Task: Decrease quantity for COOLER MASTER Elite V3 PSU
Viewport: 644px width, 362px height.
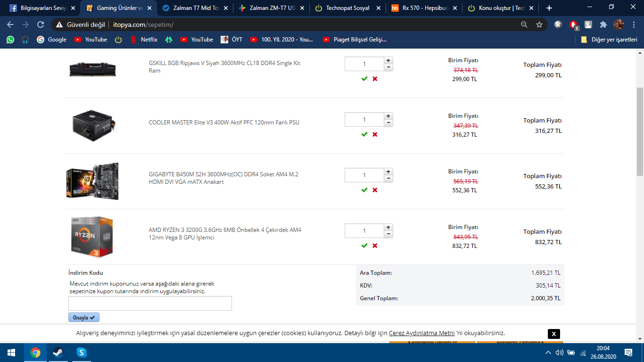Action: click(x=388, y=123)
